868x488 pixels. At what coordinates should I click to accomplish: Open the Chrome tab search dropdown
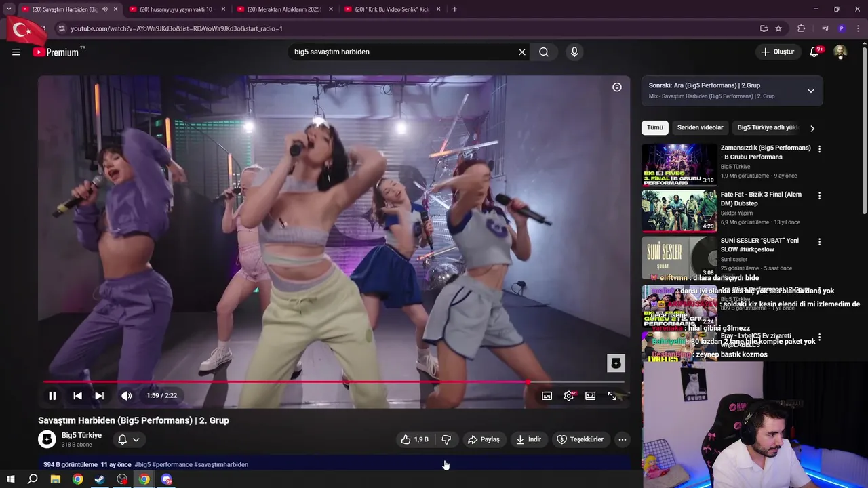click(x=9, y=9)
